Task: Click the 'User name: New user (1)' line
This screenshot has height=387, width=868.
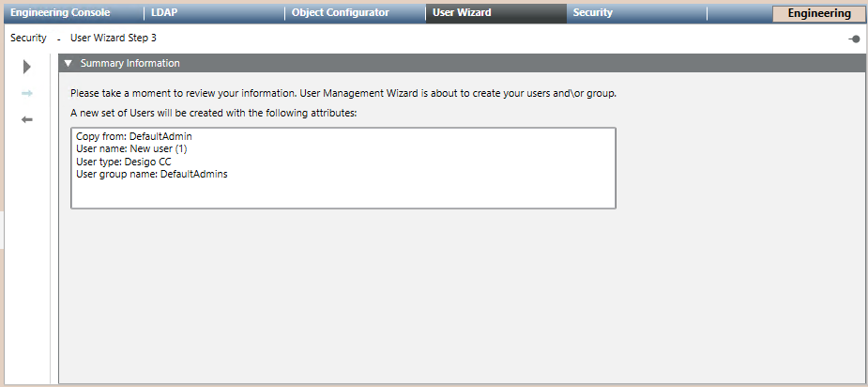Action: tap(131, 149)
